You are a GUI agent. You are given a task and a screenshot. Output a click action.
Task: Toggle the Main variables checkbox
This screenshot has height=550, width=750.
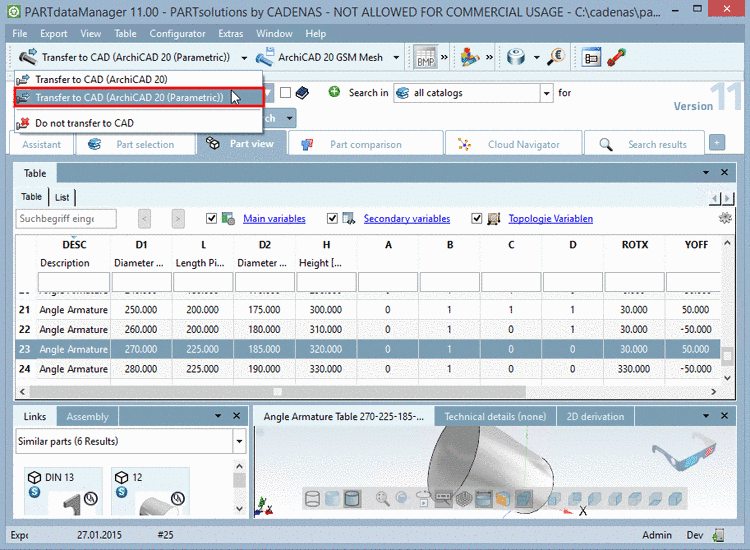(x=211, y=218)
